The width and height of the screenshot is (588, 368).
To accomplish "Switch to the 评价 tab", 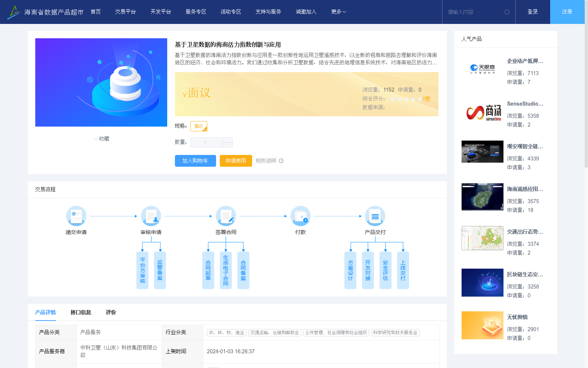I will [x=111, y=312].
